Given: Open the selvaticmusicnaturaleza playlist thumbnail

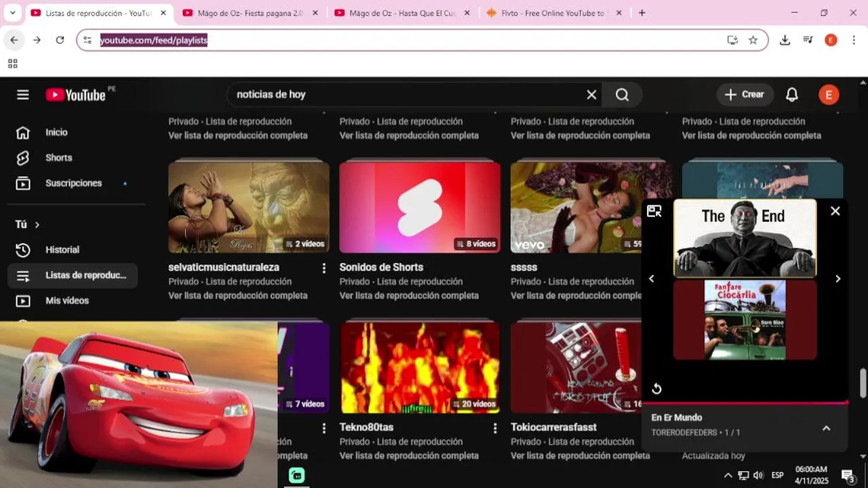Looking at the screenshot, I should (249, 207).
